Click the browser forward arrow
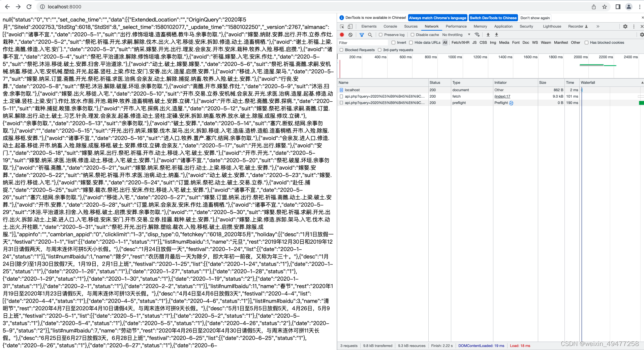 18,7
